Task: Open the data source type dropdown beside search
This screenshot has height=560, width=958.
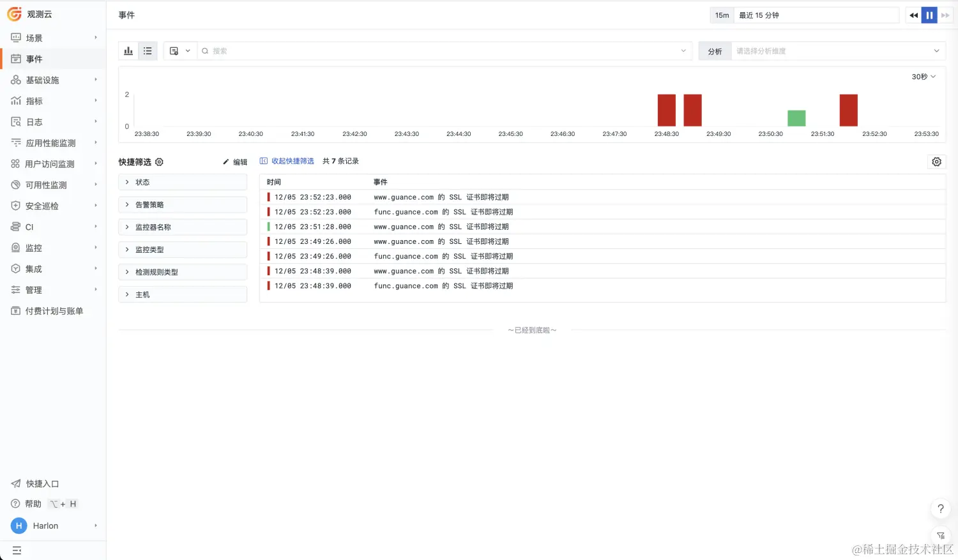Action: click(x=180, y=51)
